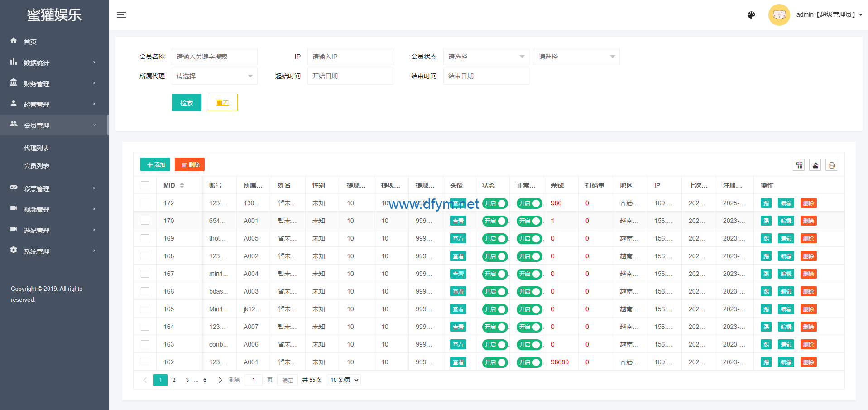View the avatar 查看 for member 170
This screenshot has height=410, width=868.
click(x=458, y=221)
